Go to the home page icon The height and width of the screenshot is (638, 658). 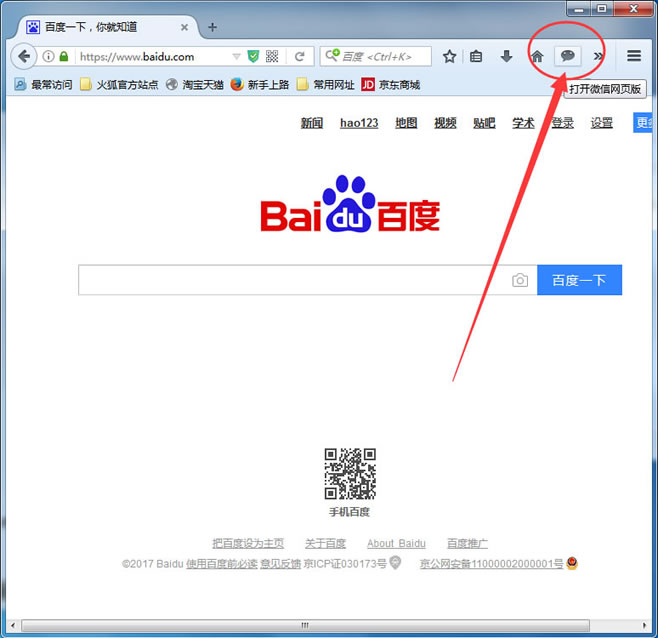click(537, 56)
